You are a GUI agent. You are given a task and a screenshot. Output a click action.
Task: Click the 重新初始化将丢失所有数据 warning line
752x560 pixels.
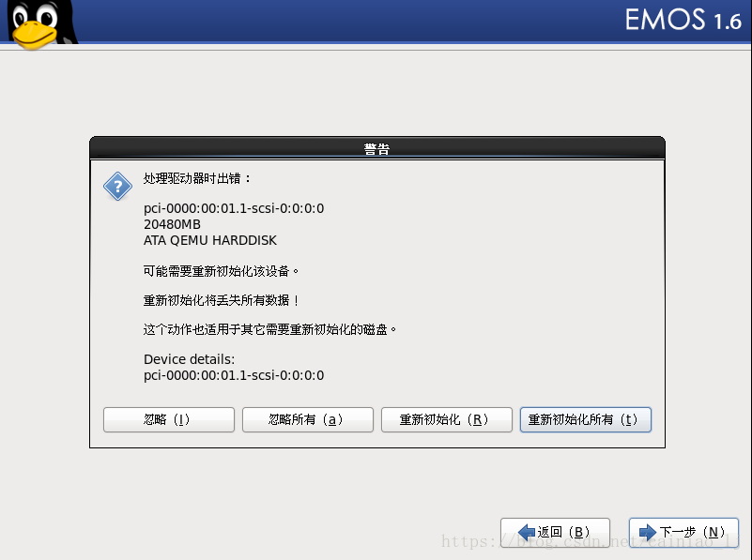221,300
